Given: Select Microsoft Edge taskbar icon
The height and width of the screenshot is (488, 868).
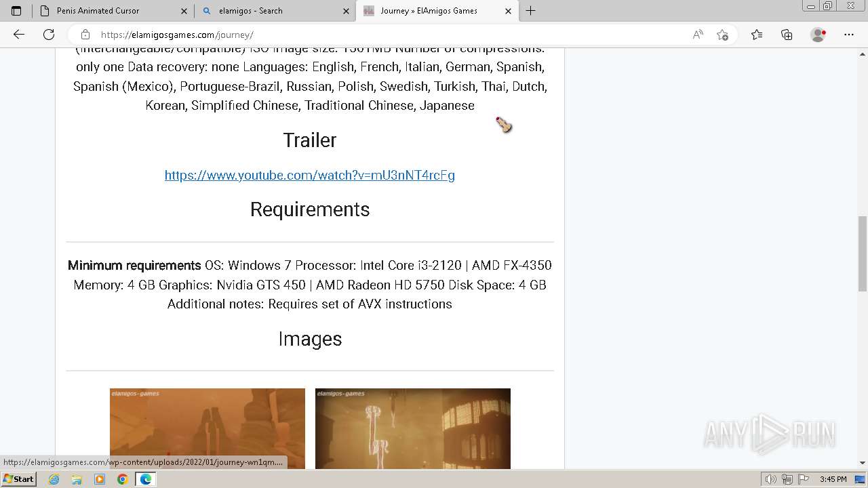Looking at the screenshot, I should pos(145,479).
